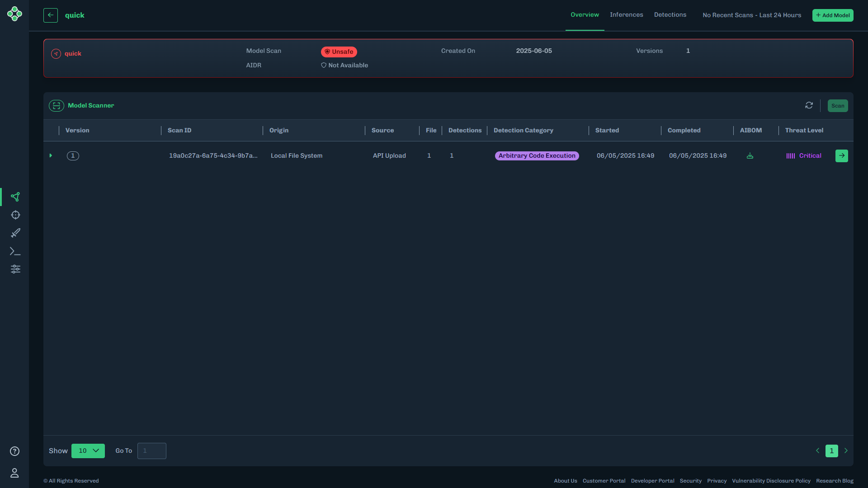
Task: Click the Arbitrary Code Execution category badge
Action: pos(537,156)
